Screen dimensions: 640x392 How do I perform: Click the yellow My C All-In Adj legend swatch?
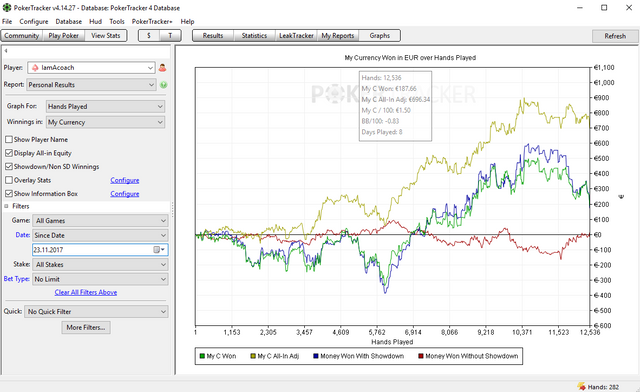click(x=253, y=356)
